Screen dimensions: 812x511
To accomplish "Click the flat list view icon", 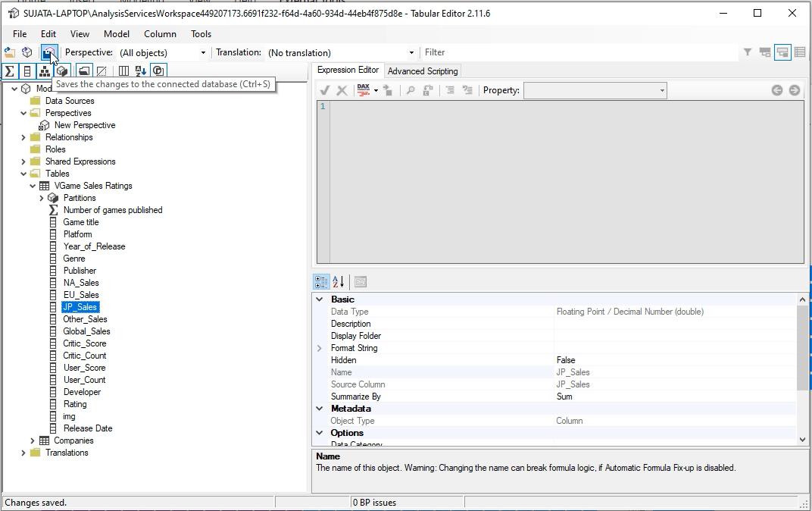I will (800, 52).
